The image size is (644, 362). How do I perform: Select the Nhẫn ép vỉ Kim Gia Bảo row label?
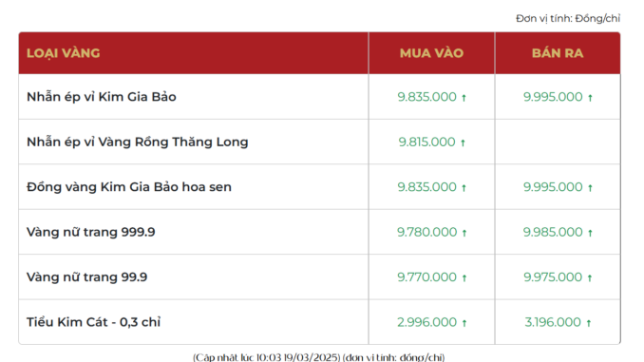[x=102, y=97]
